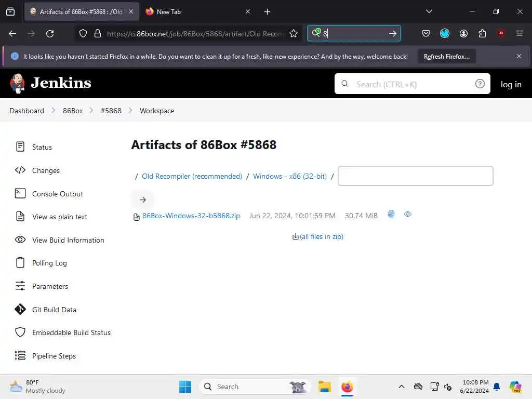The height and width of the screenshot is (399, 532).
Task: Open Console Output
Action: tap(49, 194)
